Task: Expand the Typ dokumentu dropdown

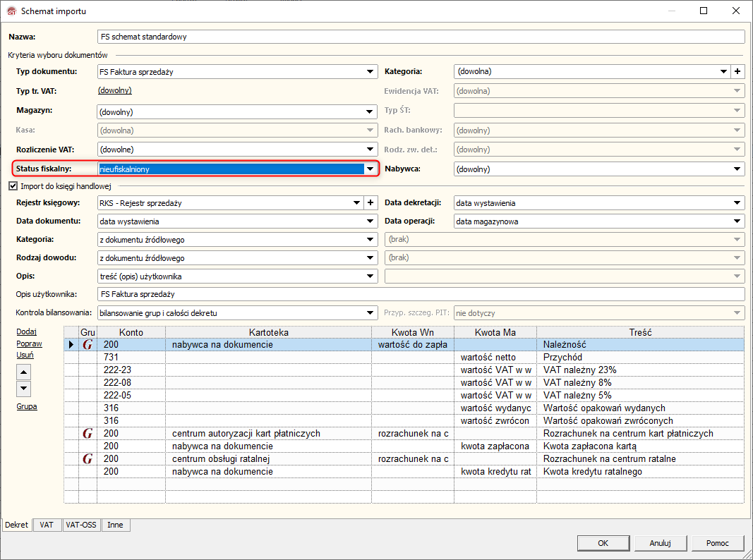Action: coord(371,71)
